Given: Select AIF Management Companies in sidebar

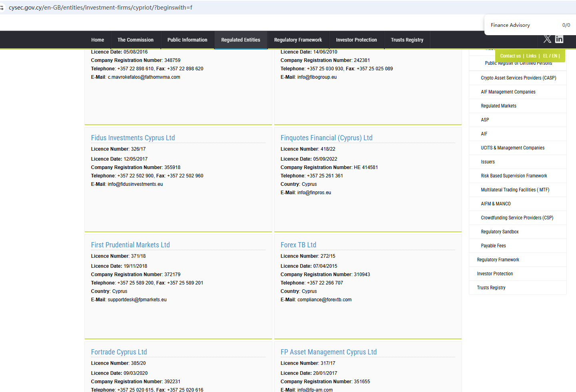Looking at the screenshot, I should coord(508,92).
